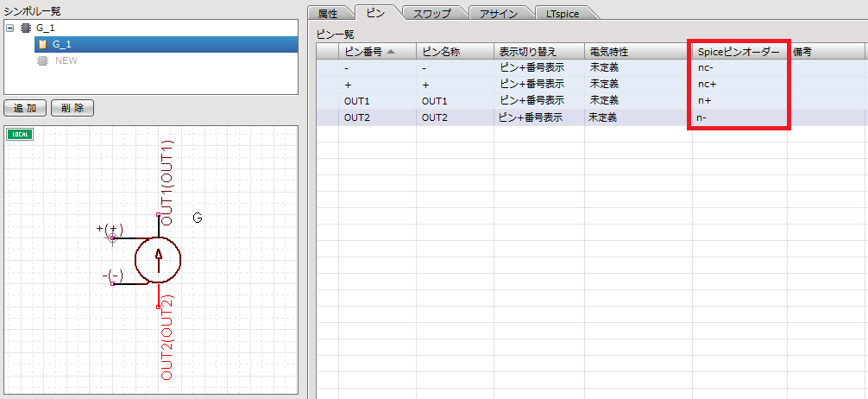
Task: Click the Spiceピンオーダー column header
Action: tap(739, 52)
